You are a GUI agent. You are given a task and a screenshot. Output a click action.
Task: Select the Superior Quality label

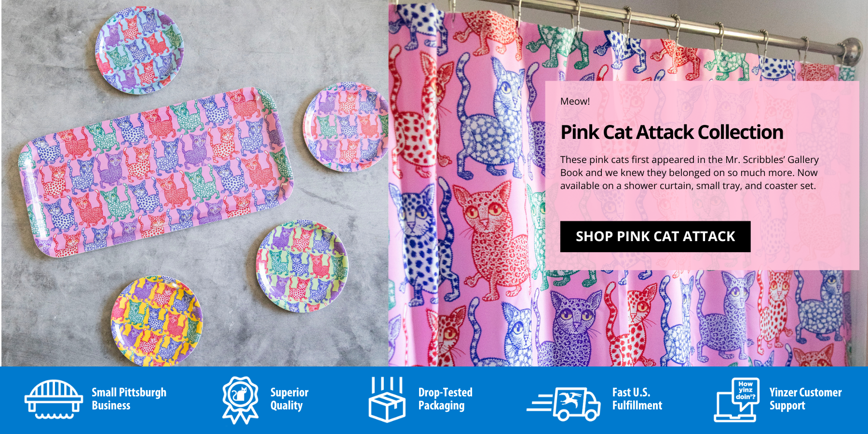pos(289,399)
